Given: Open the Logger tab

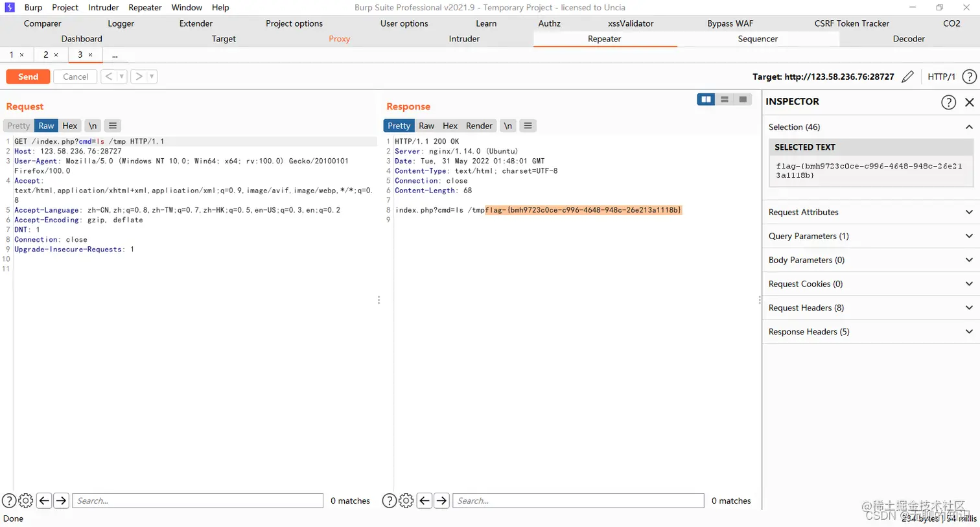Looking at the screenshot, I should click(x=121, y=23).
